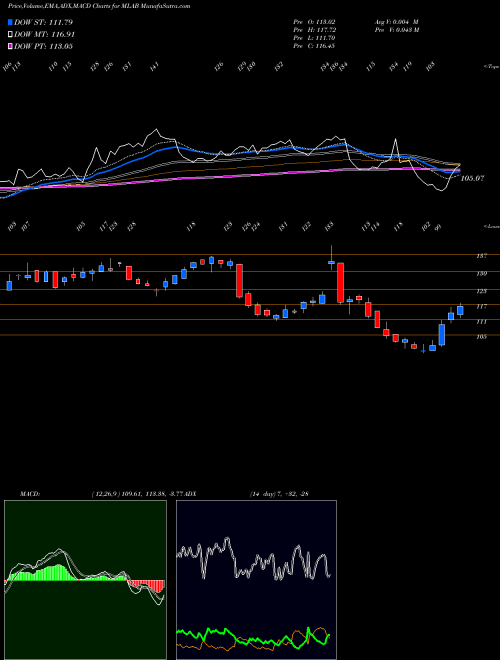Click the 137 price axis label
This screenshot has height=660, width=500.
click(481, 255)
